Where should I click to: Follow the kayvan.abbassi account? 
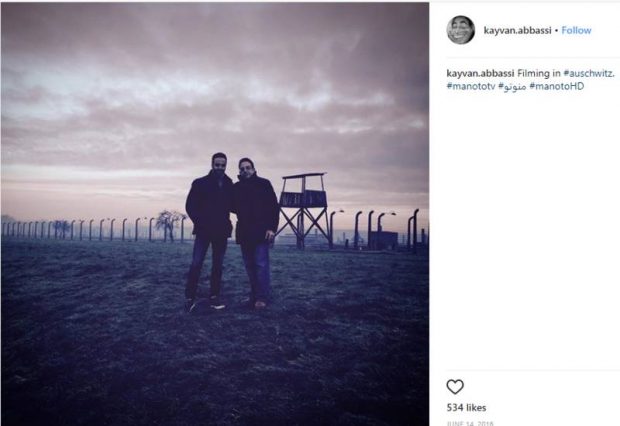(x=576, y=30)
